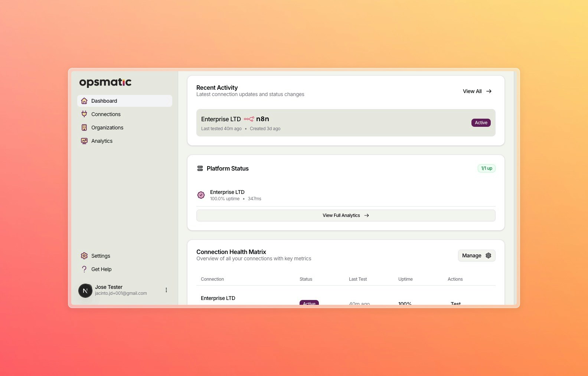Click View All recent activity link
This screenshot has width=588, height=376.
click(x=477, y=91)
